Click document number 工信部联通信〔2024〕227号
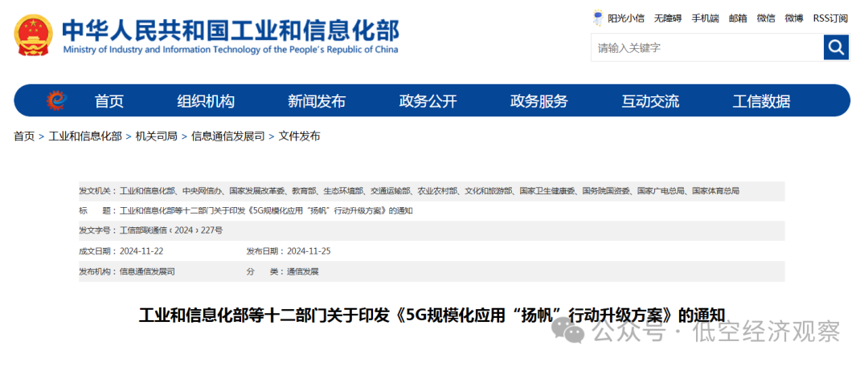The width and height of the screenshot is (868, 366). [172, 230]
